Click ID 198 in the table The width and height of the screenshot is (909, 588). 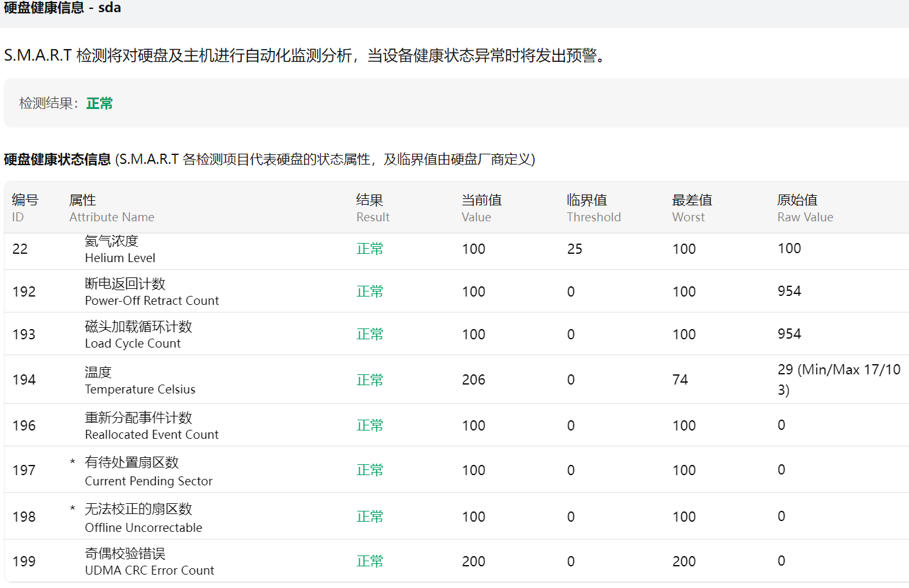[x=24, y=517]
